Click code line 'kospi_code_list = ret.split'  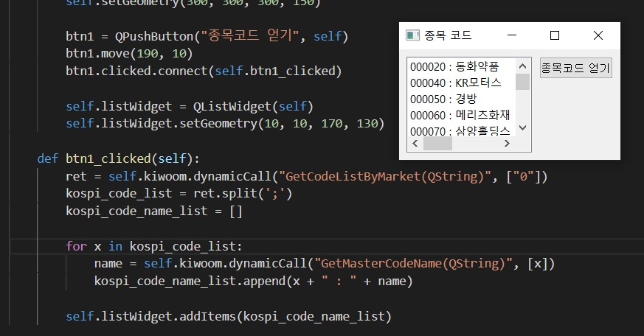pos(179,193)
